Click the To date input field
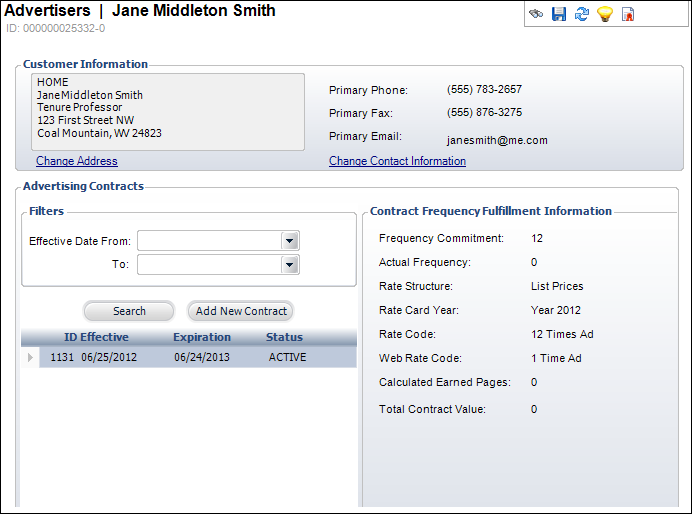Screen dimensions: 692x514 tap(209, 265)
